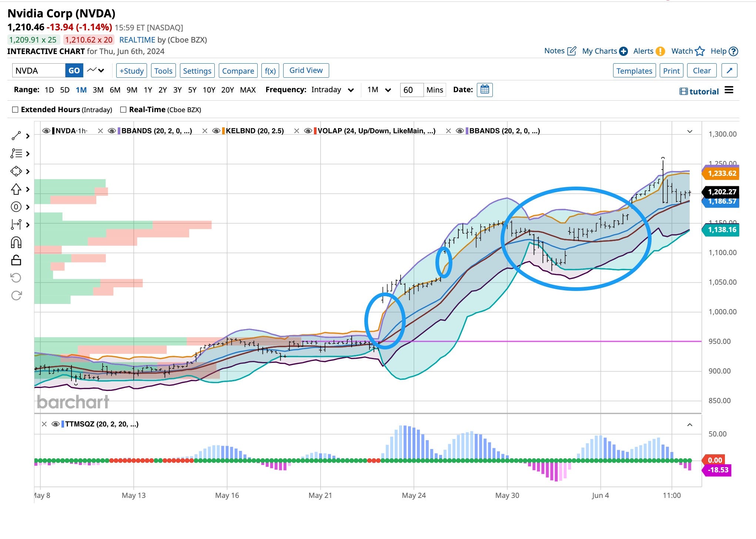Remove the second BBANDS study with X

[448, 131]
